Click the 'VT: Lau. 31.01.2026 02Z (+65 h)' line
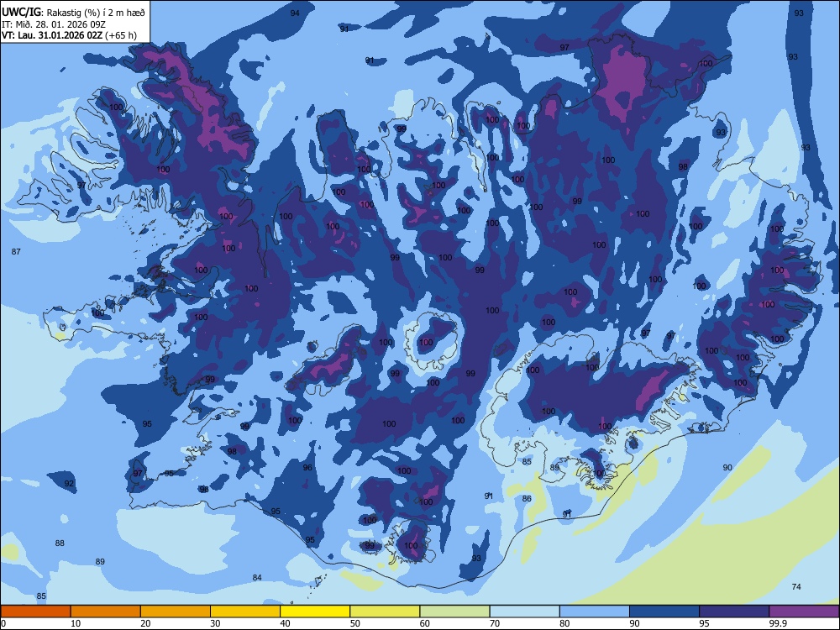Image resolution: width=840 pixels, height=630 pixels. (x=69, y=35)
